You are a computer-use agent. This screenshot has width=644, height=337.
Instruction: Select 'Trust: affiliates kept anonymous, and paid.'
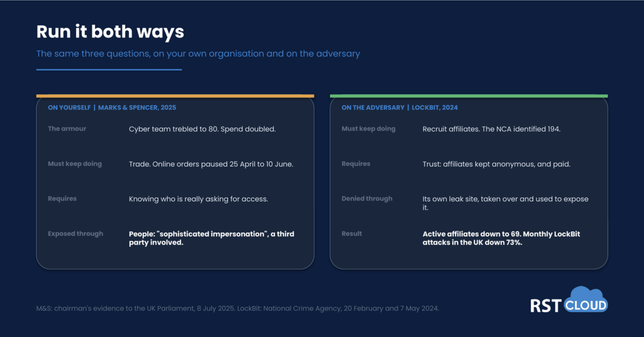(x=497, y=164)
